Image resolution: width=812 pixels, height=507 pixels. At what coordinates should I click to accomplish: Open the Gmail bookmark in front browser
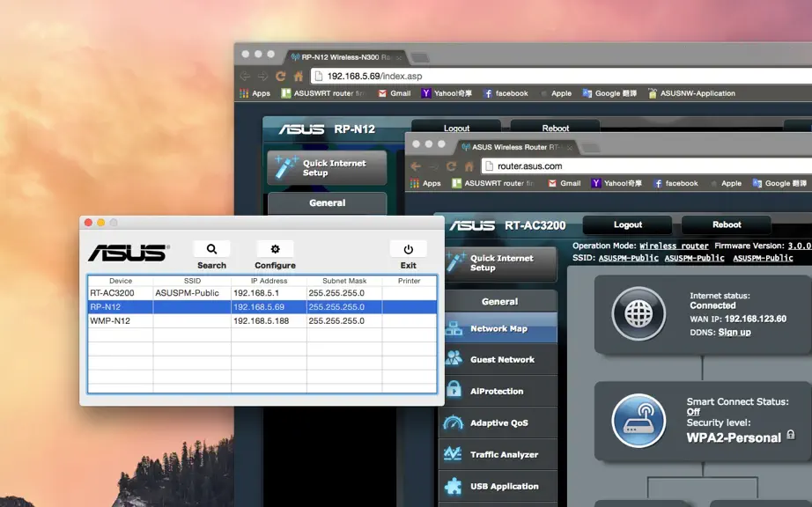pos(565,183)
